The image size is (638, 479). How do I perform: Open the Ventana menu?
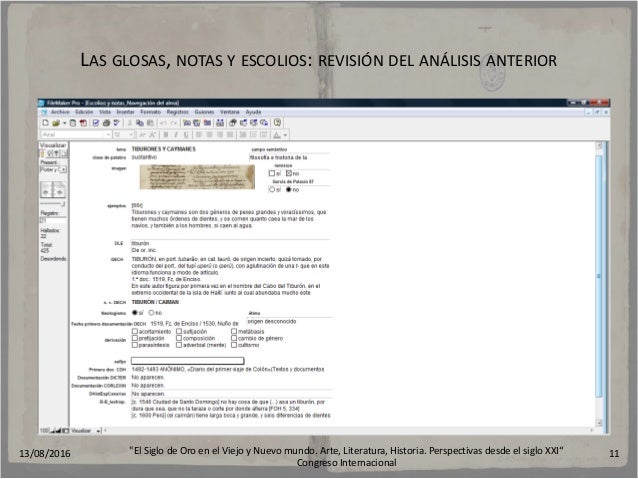[229, 112]
